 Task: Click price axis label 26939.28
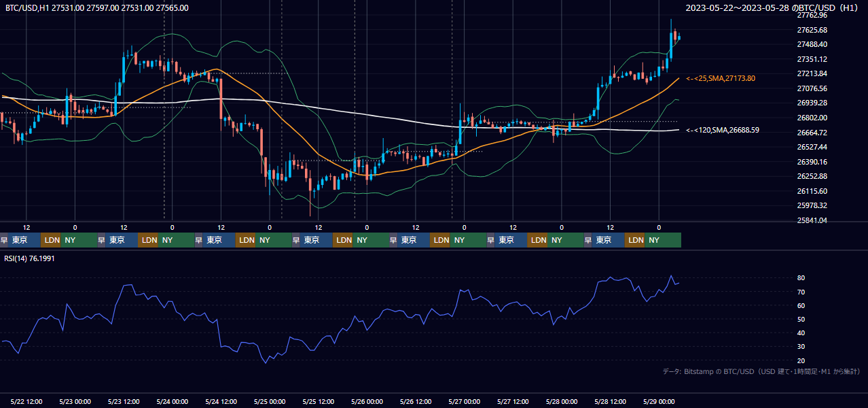812,103
